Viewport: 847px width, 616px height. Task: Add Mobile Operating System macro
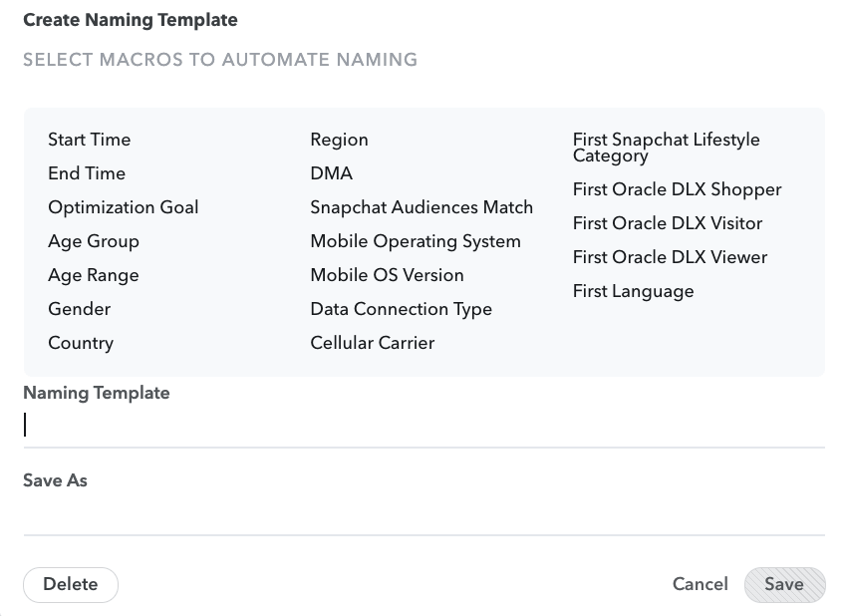point(416,241)
